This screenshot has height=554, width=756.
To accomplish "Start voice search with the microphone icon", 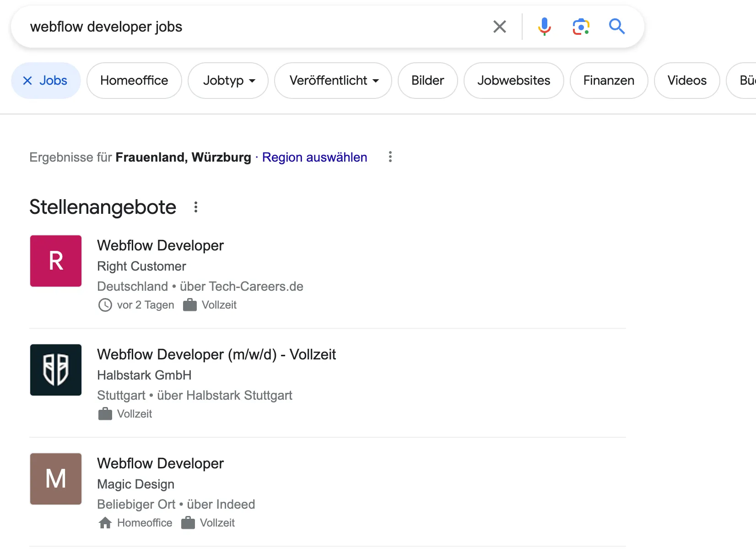I will coord(544,27).
